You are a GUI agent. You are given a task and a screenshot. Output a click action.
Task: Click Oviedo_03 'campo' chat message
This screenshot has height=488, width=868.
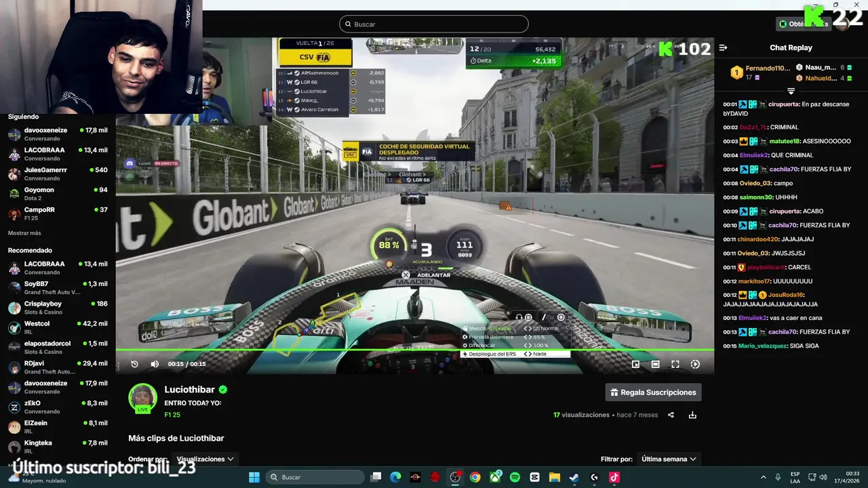tap(757, 183)
